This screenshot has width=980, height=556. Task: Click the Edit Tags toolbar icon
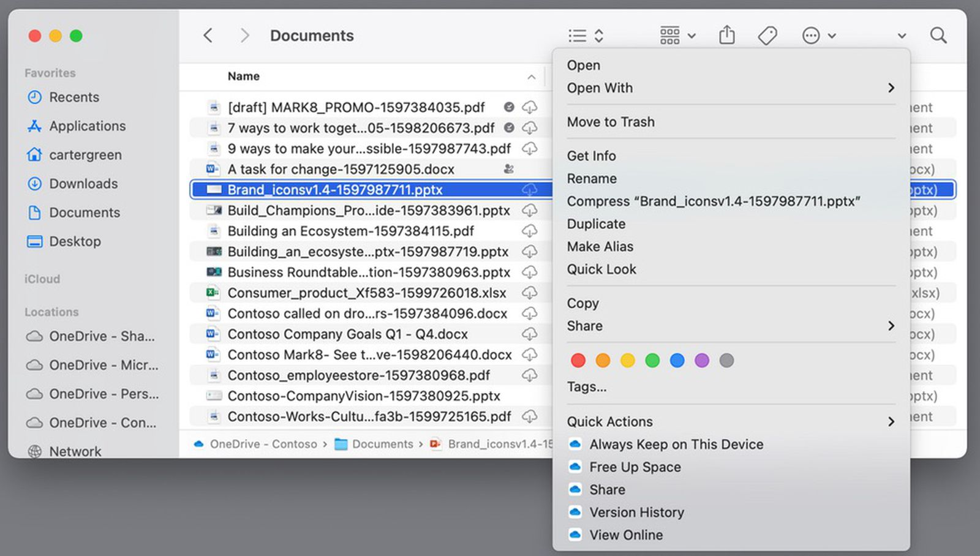767,36
